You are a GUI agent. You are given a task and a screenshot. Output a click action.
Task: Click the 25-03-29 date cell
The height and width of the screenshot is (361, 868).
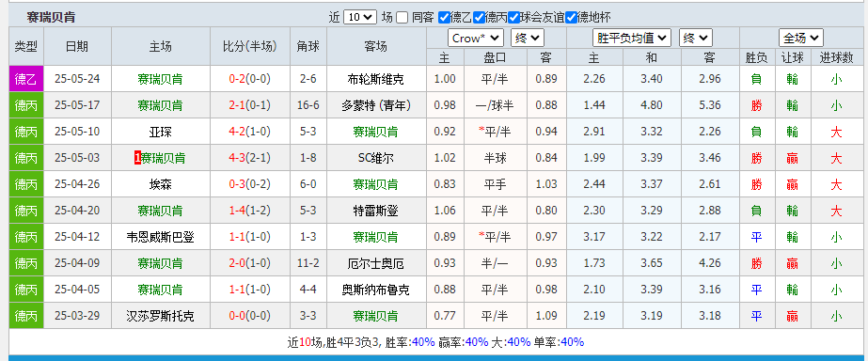click(77, 316)
